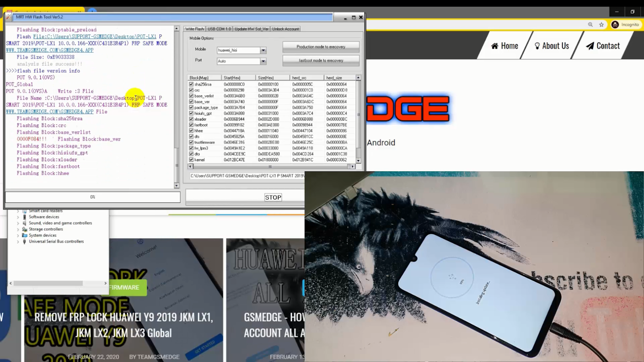
Task: Click the zoom magnifier icon in browser address bar
Action: (x=590, y=25)
